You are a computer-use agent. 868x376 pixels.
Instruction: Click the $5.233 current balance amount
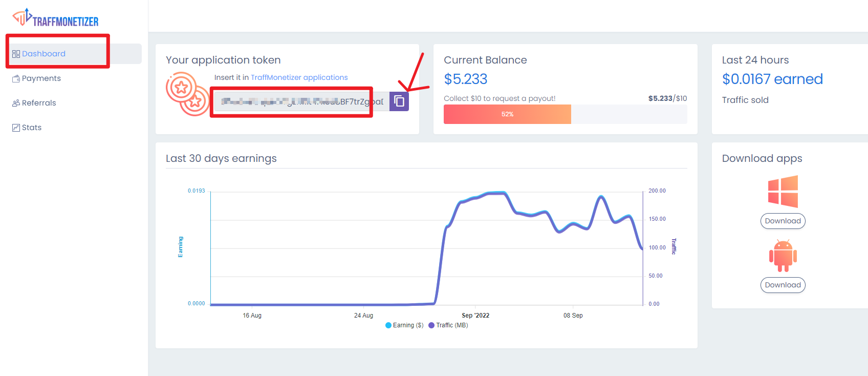[x=465, y=79]
